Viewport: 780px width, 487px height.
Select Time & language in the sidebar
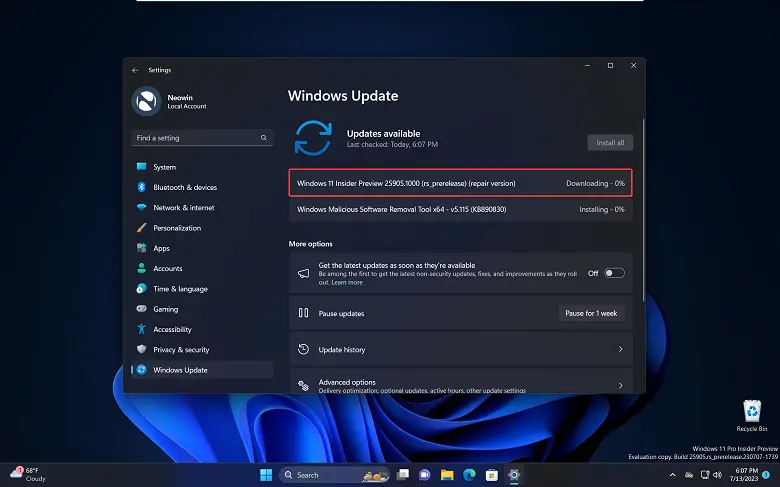coord(202,289)
